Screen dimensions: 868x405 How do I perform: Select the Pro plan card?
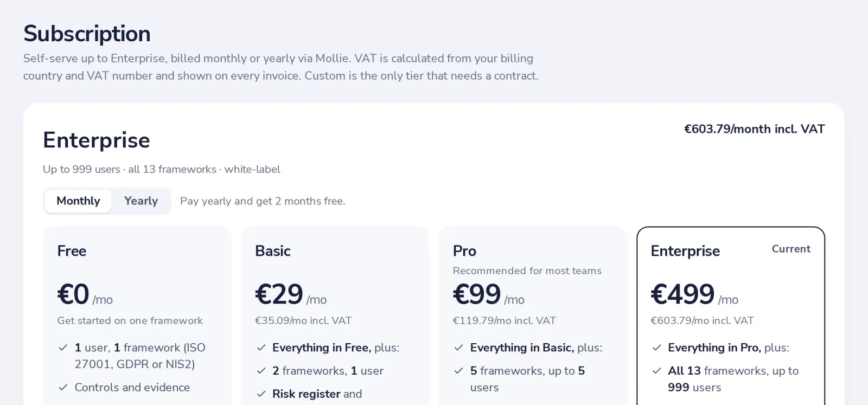(x=533, y=316)
